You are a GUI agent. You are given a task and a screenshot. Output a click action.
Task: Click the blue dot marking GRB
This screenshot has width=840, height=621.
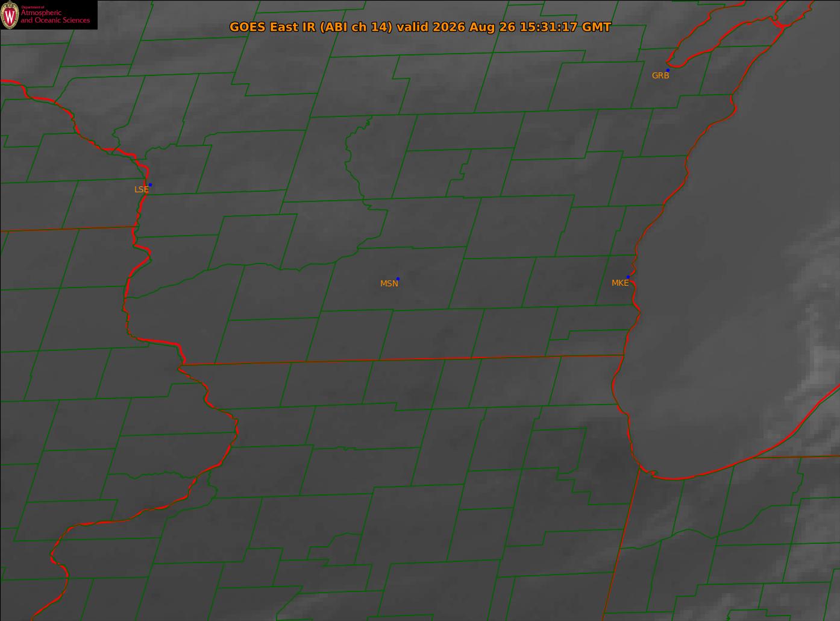click(668, 70)
